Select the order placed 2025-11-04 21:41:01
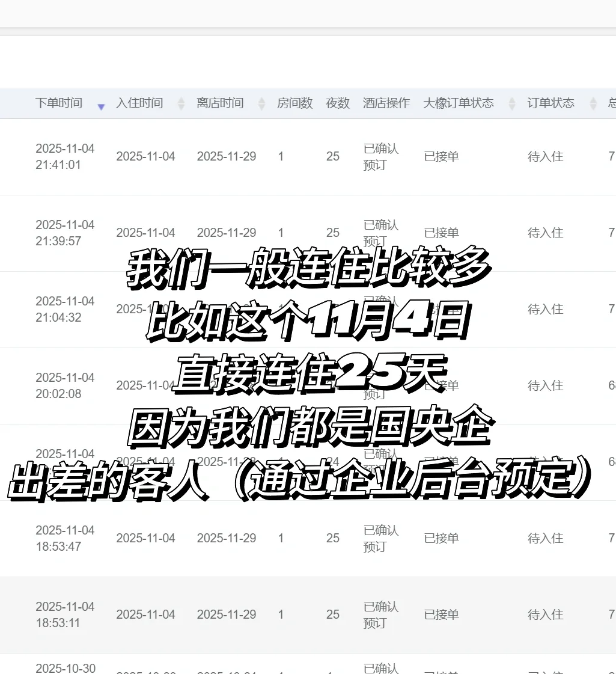616x674 pixels. coord(65,157)
